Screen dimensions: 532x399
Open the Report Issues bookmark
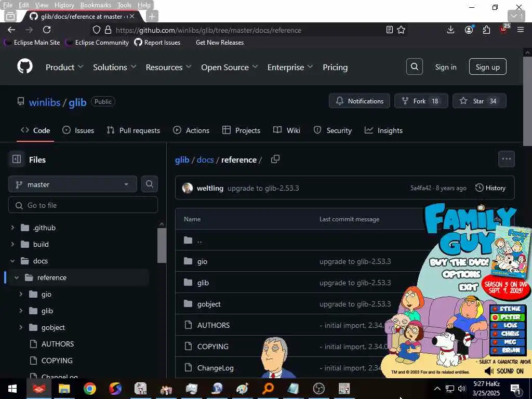[x=157, y=43]
